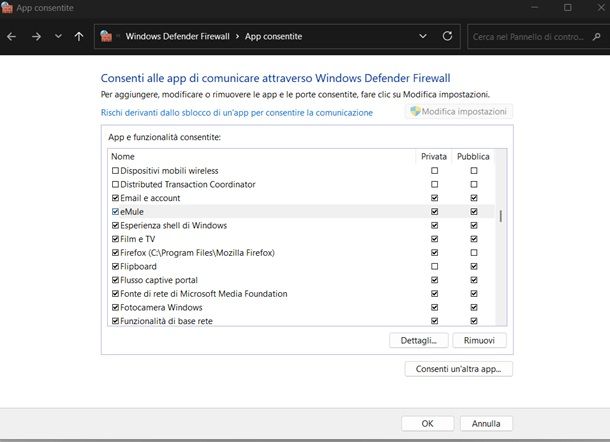
Task: Toggle Distributed Transaction Coordinator Pubblica checkbox
Action: pyautogui.click(x=474, y=184)
